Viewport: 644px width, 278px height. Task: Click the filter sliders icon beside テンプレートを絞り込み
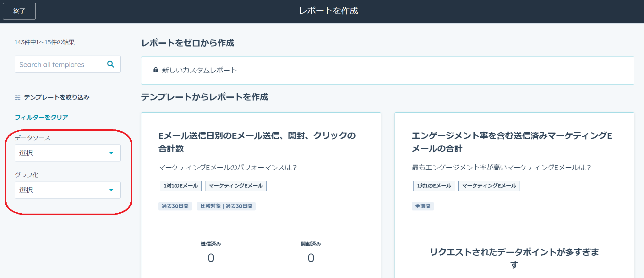pyautogui.click(x=18, y=98)
